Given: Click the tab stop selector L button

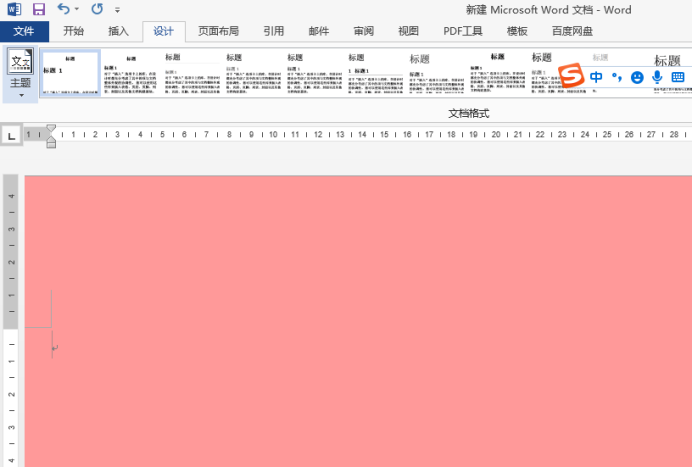Looking at the screenshot, I should (x=11, y=135).
